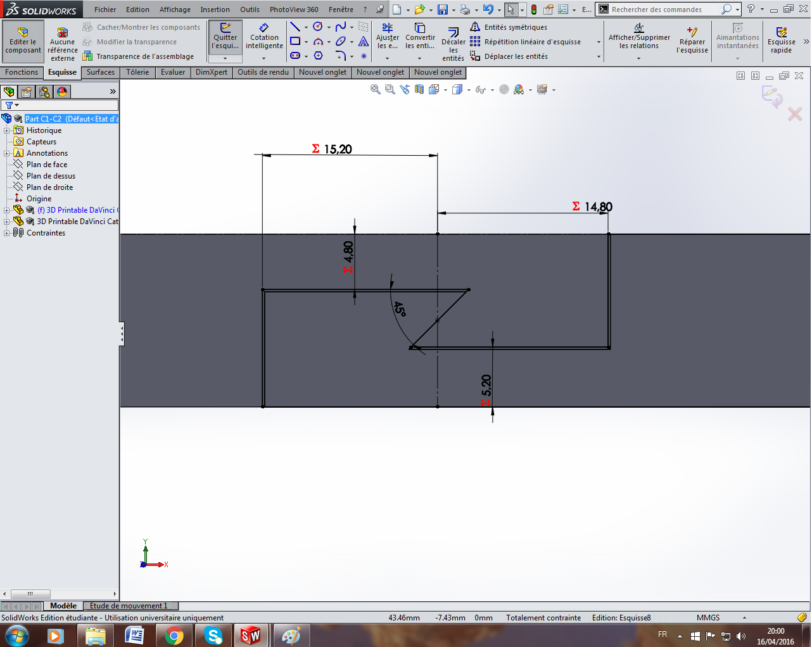Open FeatureManager design tree tab icon
Screen dimensions: 812x647
[9, 92]
